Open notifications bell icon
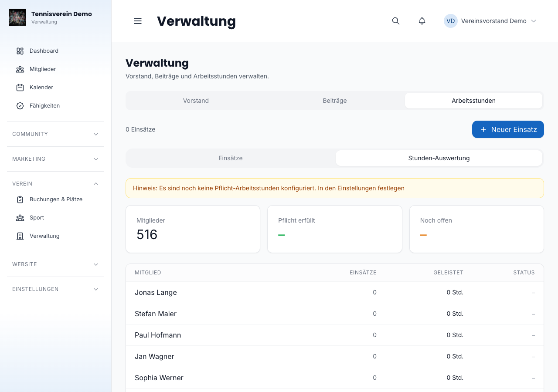This screenshot has width=558, height=392. click(422, 21)
